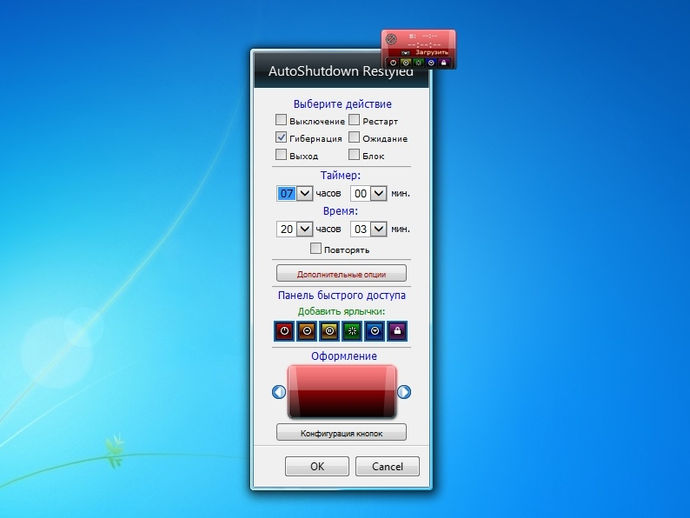Enable the Выключение checkbox
The height and width of the screenshot is (518, 690).
click(x=281, y=120)
